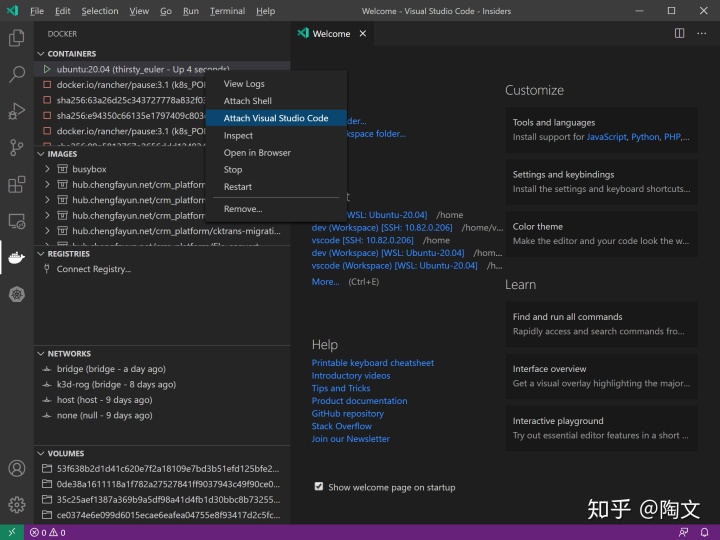Image resolution: width=720 pixels, height=540 pixels.
Task: Open vscode [SSH: 10.82.0.206] recent entry
Action: [x=362, y=240]
